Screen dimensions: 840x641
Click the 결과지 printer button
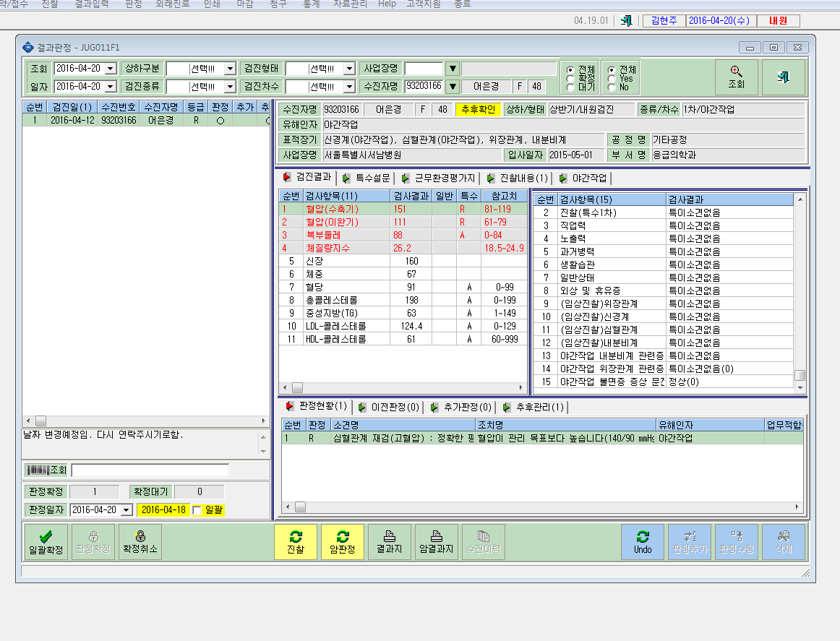[390, 542]
